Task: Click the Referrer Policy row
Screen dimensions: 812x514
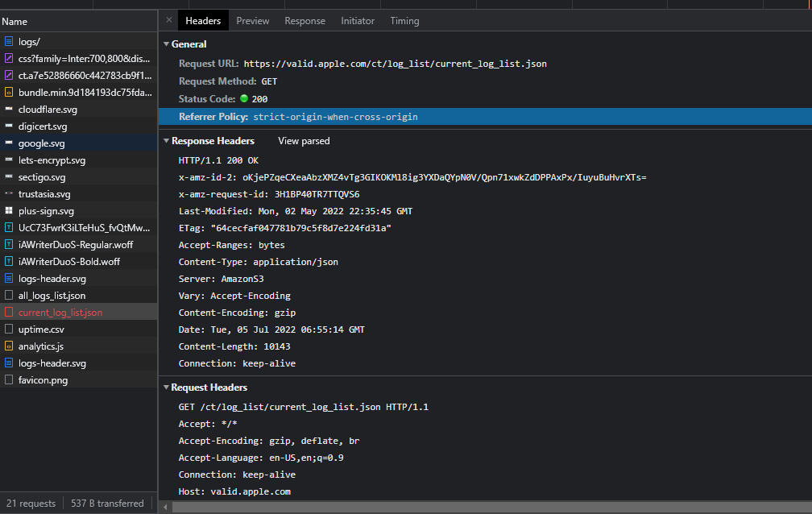Action: pos(485,117)
